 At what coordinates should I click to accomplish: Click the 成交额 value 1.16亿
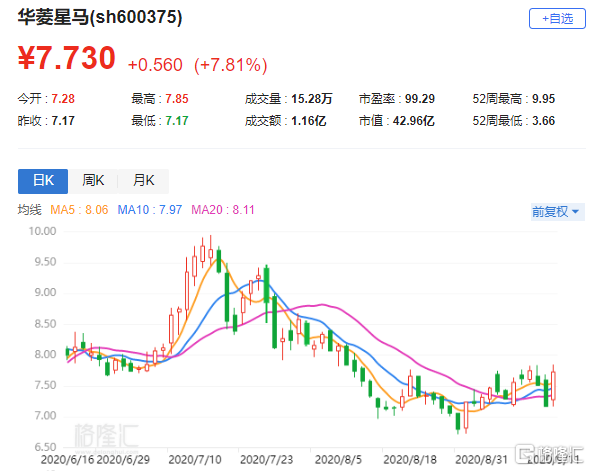pyautogui.click(x=309, y=121)
